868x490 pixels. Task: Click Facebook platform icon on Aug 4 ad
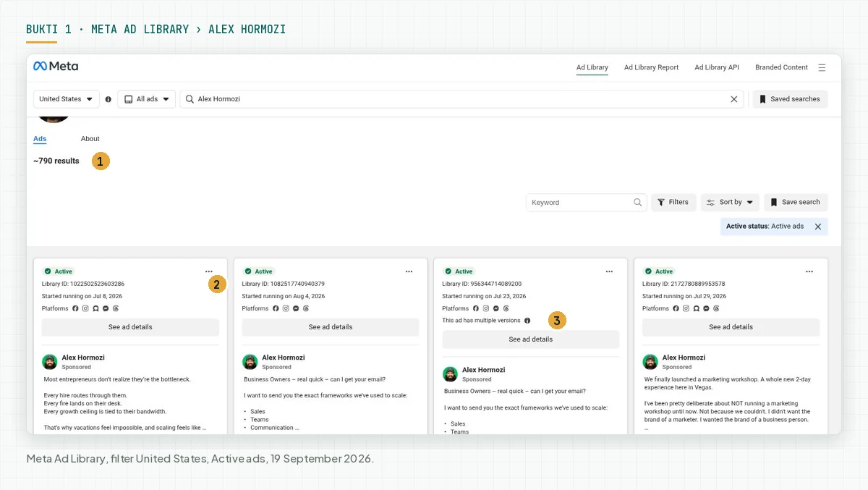click(276, 308)
